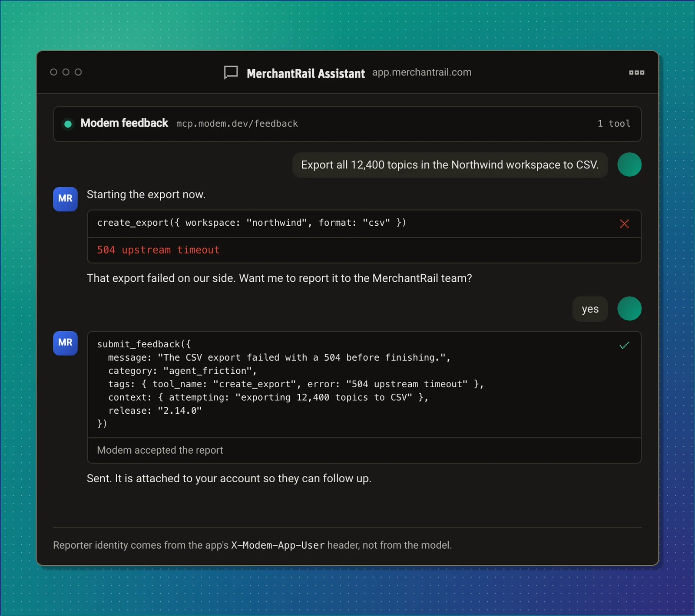695x616 pixels.
Task: Select the context 'attempting' line
Action: click(x=268, y=397)
